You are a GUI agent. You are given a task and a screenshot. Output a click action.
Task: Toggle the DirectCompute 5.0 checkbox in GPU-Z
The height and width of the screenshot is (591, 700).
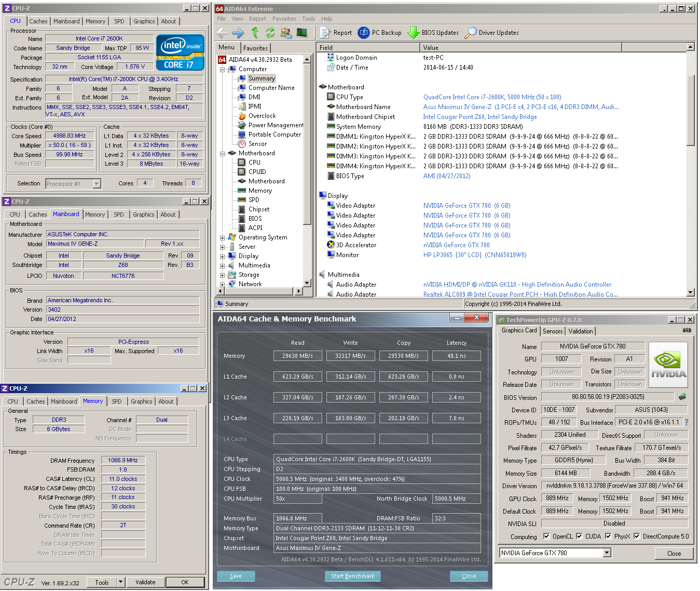coord(637,536)
